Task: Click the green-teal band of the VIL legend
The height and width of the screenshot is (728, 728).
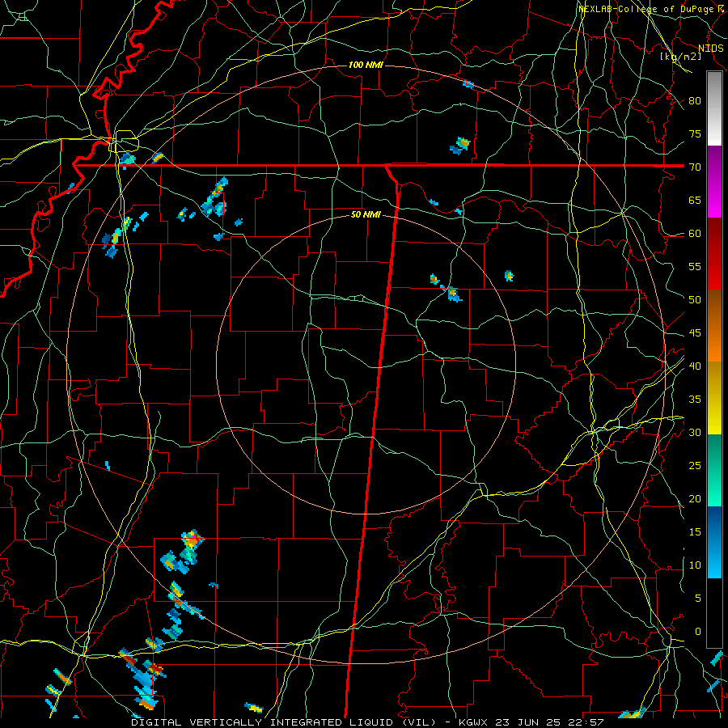Action: click(714, 470)
